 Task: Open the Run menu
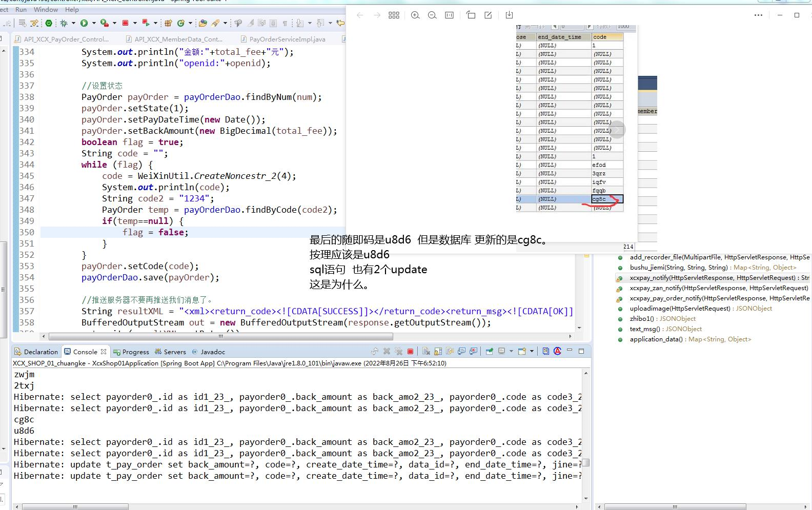[21, 9]
